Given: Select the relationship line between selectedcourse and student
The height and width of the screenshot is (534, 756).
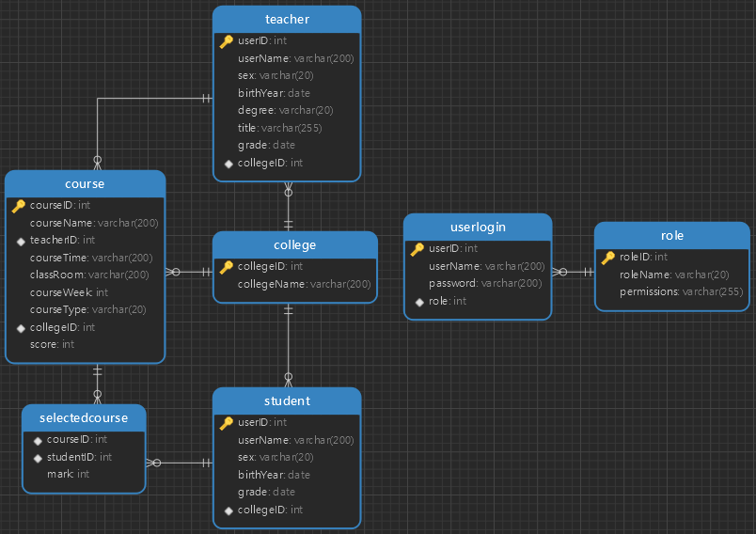Looking at the screenshot, I should 180,463.
